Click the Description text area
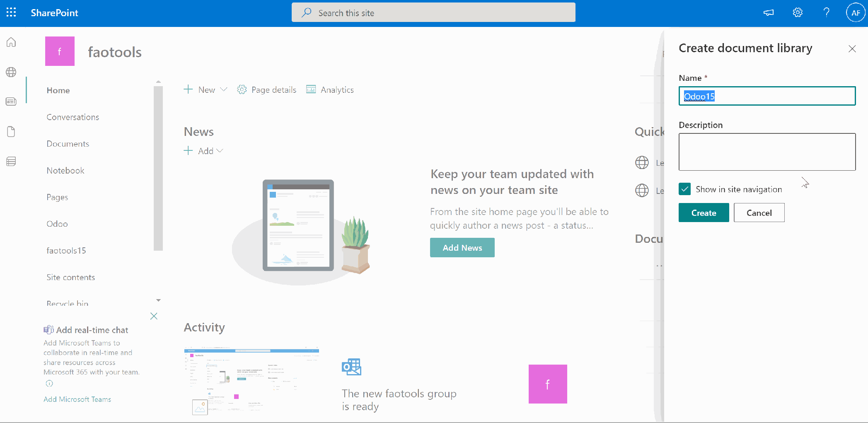Screen dimensions: 868x423 (x=767, y=152)
